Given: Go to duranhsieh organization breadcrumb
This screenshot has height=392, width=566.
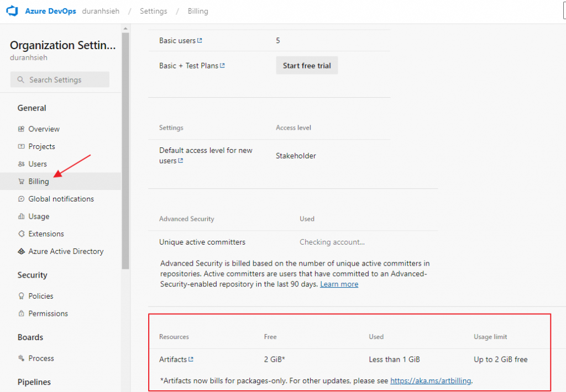Looking at the screenshot, I should [101, 11].
